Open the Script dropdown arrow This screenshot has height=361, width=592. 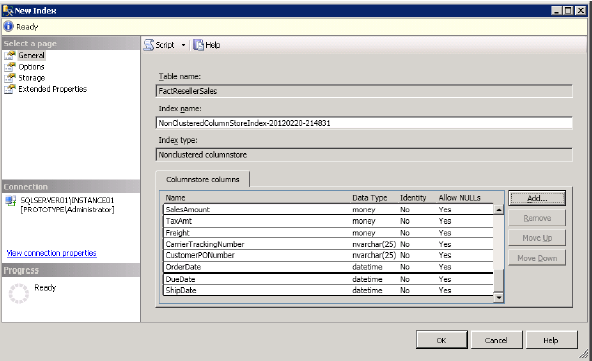[183, 45]
